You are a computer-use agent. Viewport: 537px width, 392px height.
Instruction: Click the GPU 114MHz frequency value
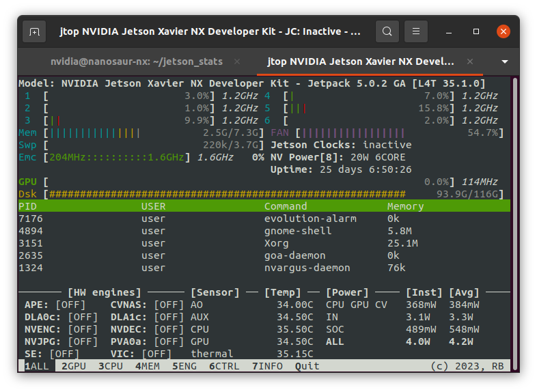click(x=480, y=182)
